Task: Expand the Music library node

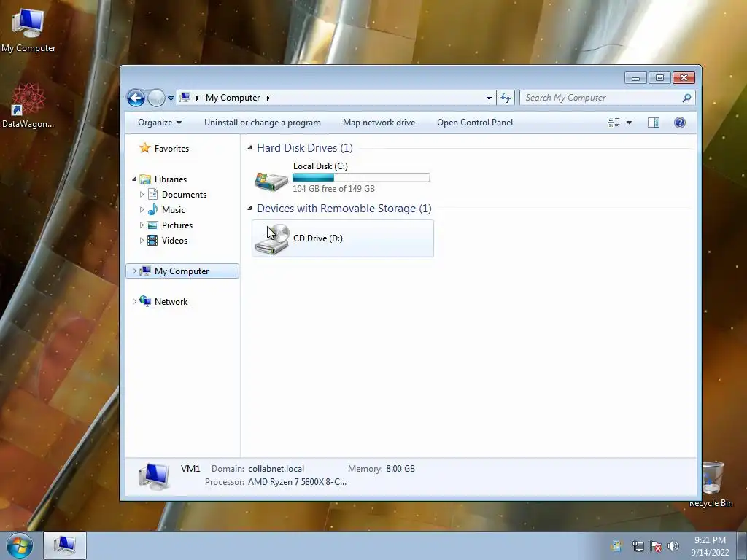Action: [x=142, y=209]
